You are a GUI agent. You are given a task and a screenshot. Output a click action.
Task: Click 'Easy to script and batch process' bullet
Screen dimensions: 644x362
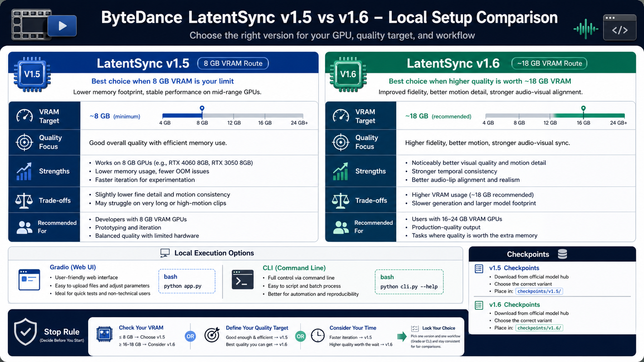[304, 286]
